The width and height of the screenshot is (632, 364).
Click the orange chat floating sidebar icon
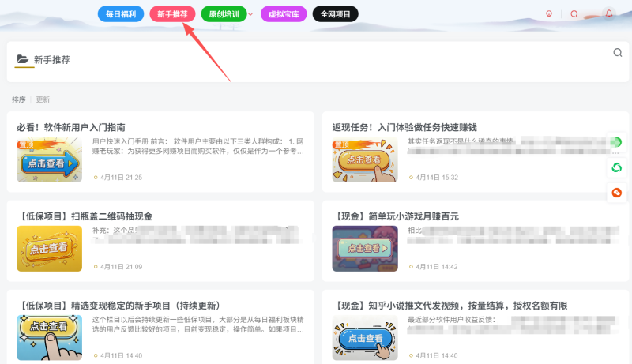617,193
